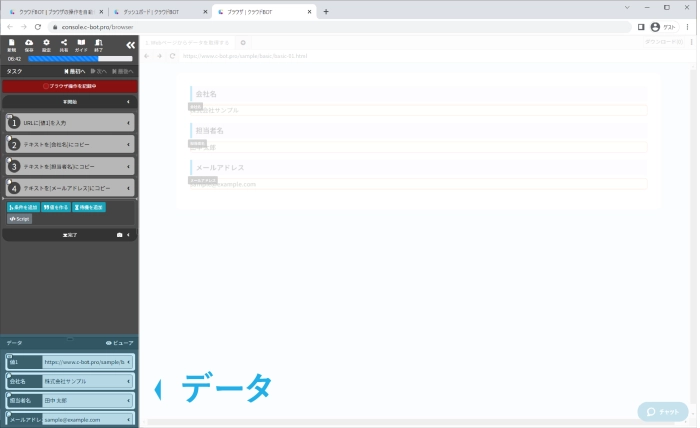Expand arrow on step 4 メールアドレスにコピー
Image resolution: width=700 pixels, height=428 pixels.
tap(129, 188)
